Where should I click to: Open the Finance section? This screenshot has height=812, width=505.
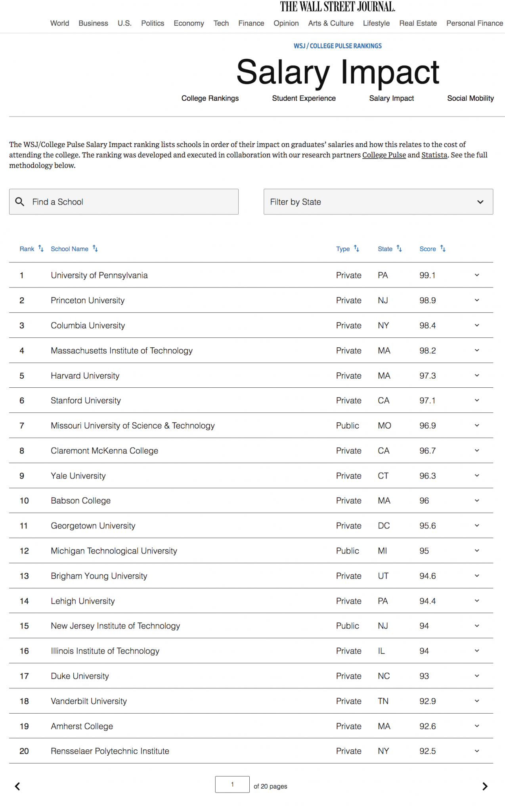(251, 23)
